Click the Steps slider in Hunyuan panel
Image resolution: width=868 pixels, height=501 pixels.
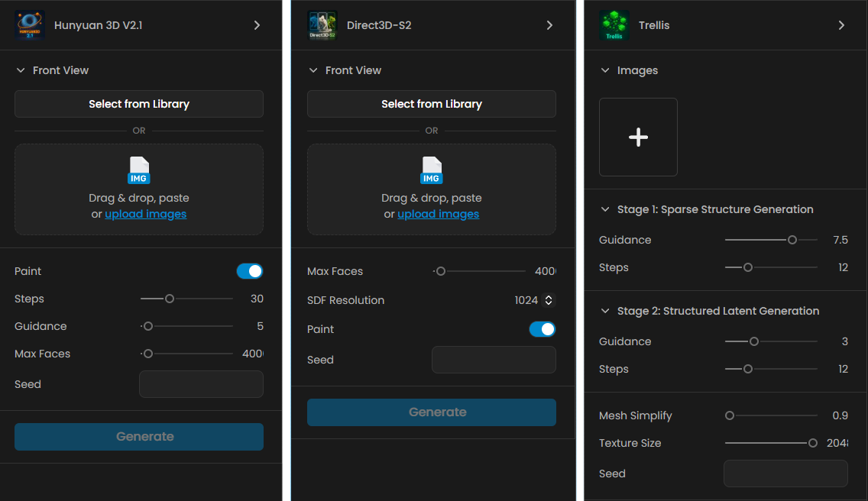[186, 299]
